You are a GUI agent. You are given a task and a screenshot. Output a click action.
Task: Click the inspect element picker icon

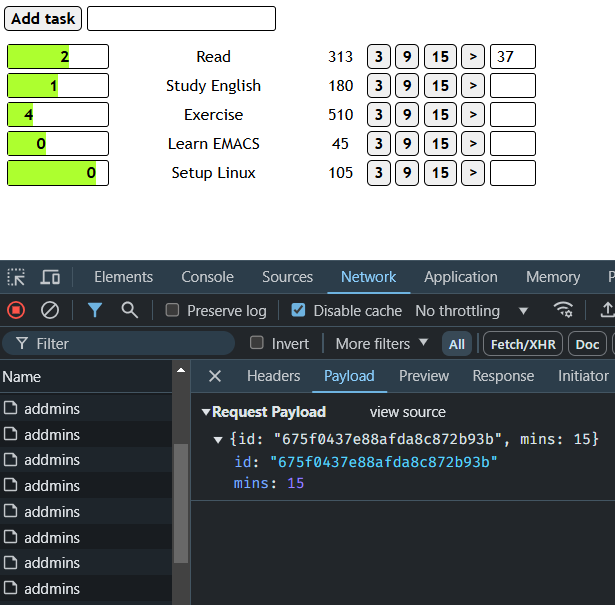(16, 277)
